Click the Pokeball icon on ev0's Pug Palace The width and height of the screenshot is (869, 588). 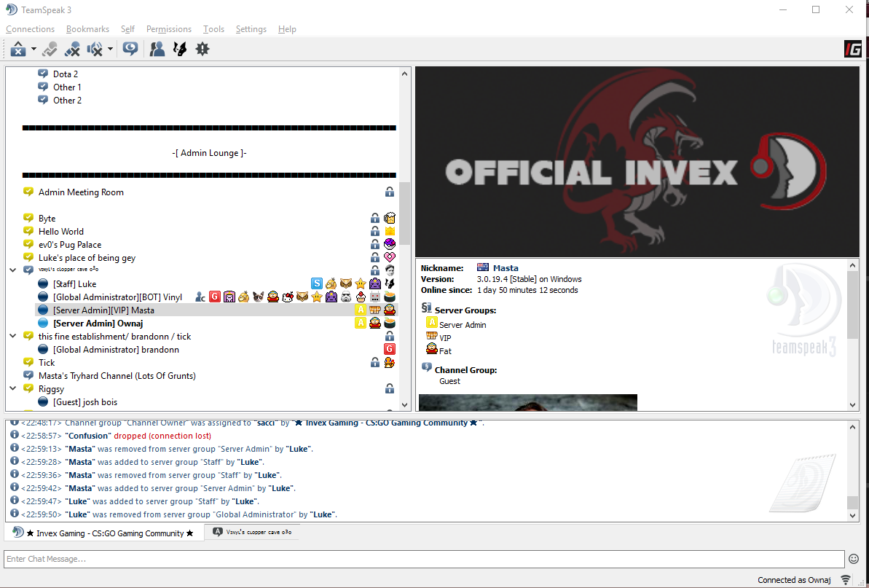(x=390, y=244)
